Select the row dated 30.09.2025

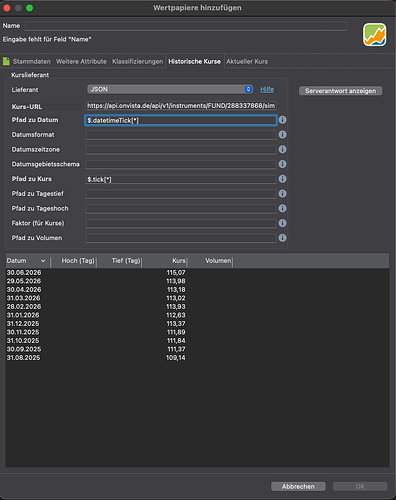tap(197, 349)
